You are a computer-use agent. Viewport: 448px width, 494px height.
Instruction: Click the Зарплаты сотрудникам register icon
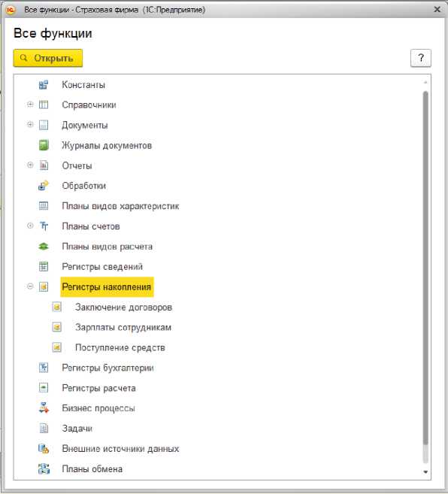(56, 327)
